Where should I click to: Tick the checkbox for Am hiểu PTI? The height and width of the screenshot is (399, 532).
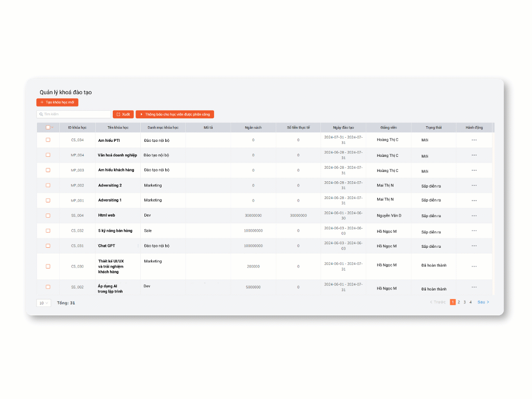(48, 140)
